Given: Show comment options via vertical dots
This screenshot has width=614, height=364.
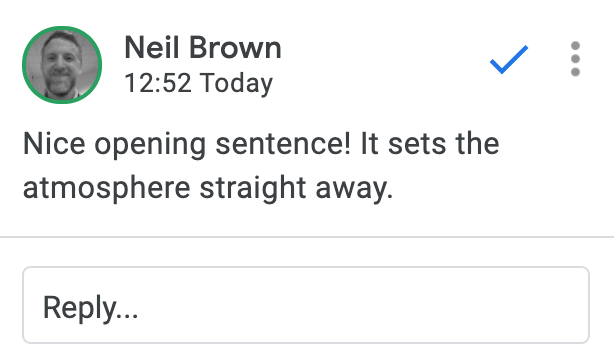Looking at the screenshot, I should tap(575, 59).
